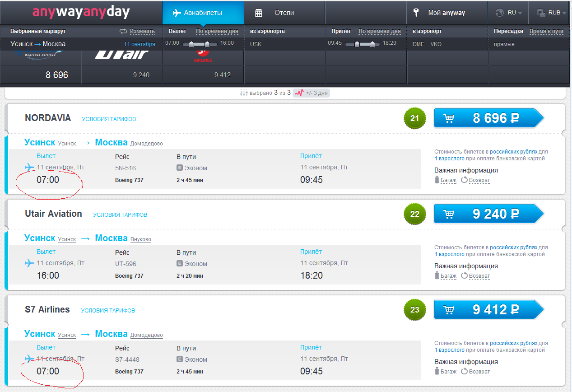Select the 8 696 price column filter
Viewport: 572px width, 392px height.
(41, 75)
